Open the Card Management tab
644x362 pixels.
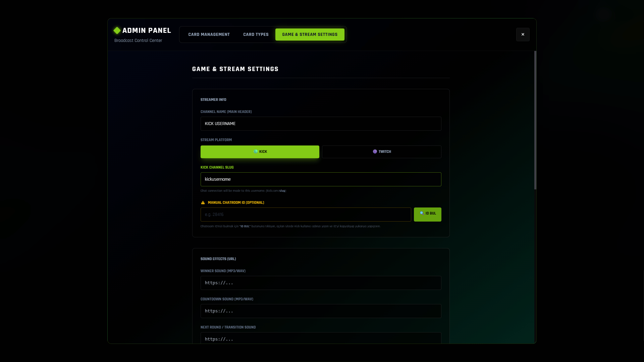tap(209, 35)
